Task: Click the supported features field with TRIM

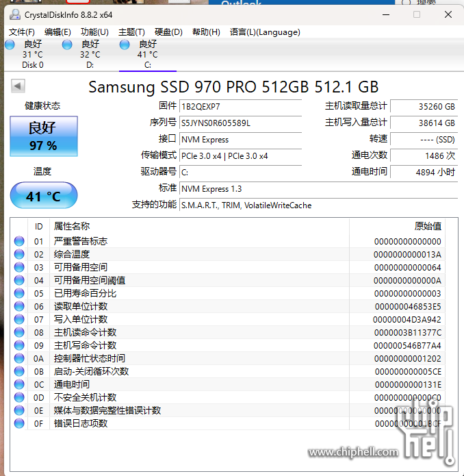Action: (318, 205)
